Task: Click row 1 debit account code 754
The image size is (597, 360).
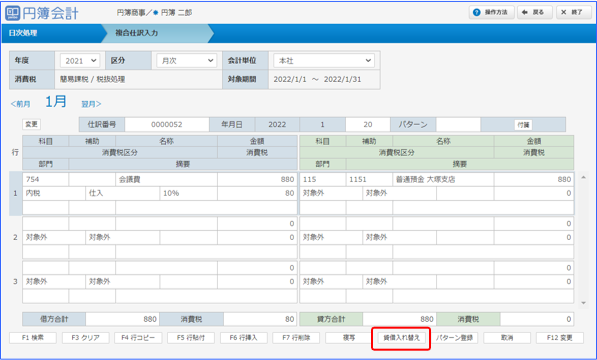Action: coord(45,179)
